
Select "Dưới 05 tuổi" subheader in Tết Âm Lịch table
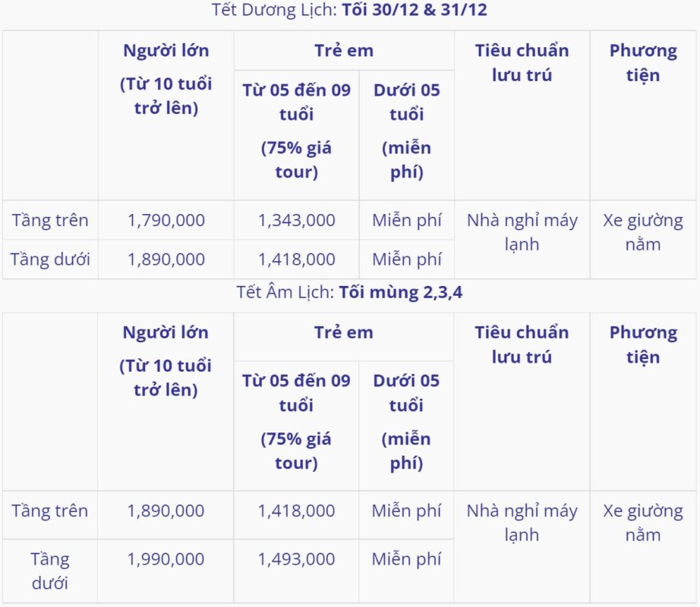(x=406, y=393)
